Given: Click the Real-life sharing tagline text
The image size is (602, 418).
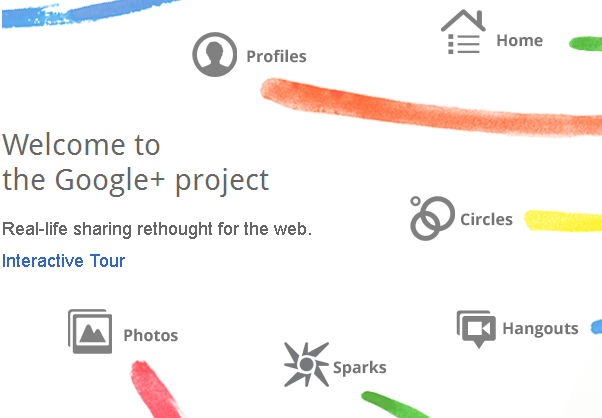Looking at the screenshot, I should 157,229.
